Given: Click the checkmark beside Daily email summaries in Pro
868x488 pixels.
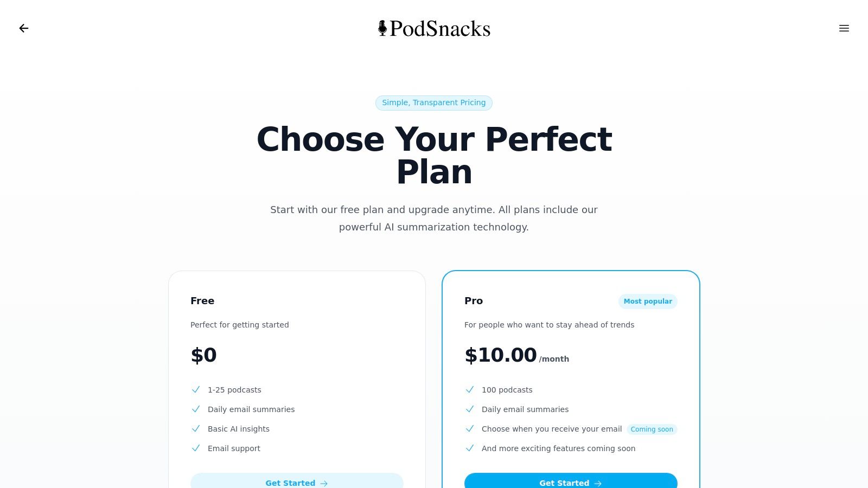Looking at the screenshot, I should pyautogui.click(x=469, y=409).
